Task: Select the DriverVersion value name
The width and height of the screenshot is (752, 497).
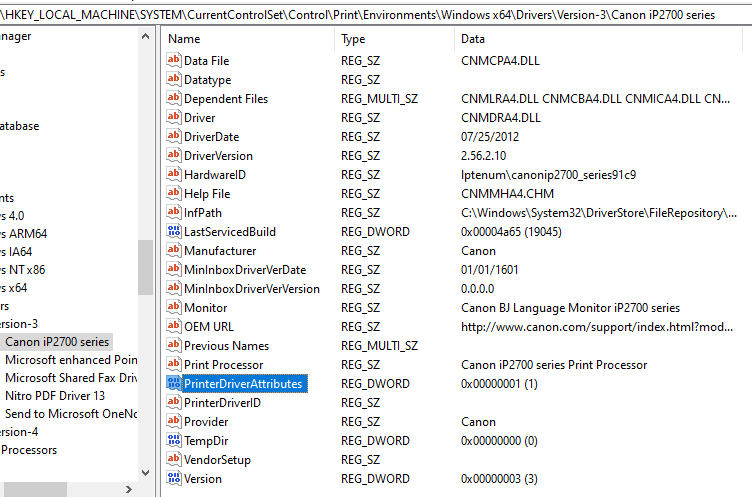Action: [x=218, y=156]
